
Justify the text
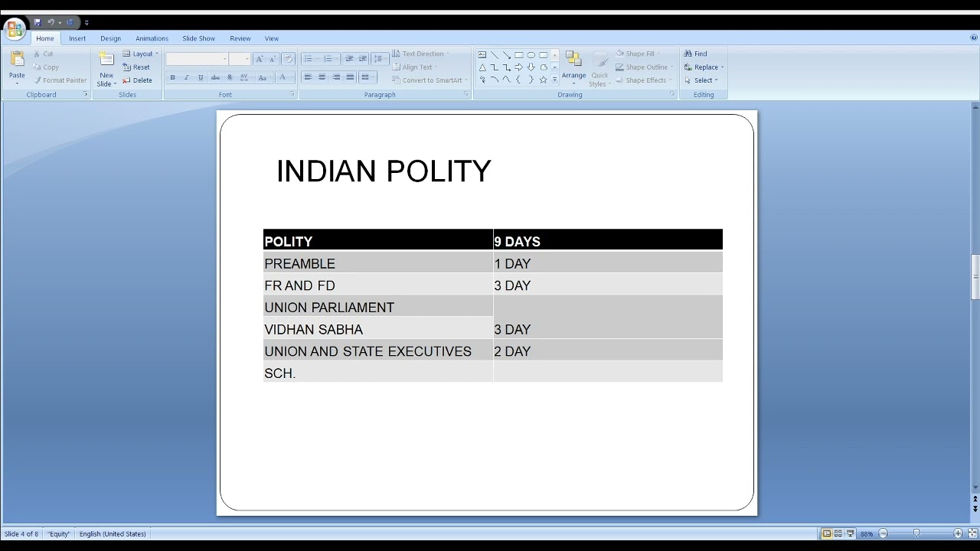coord(350,77)
